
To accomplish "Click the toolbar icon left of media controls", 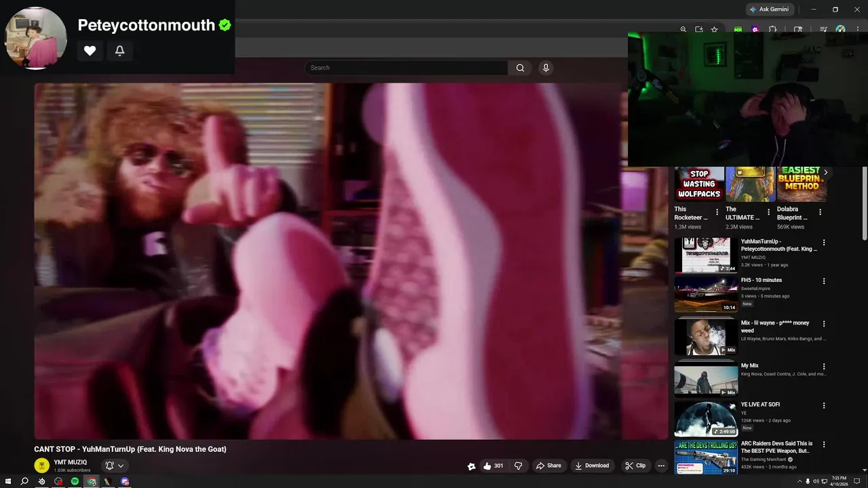I will click(x=798, y=30).
